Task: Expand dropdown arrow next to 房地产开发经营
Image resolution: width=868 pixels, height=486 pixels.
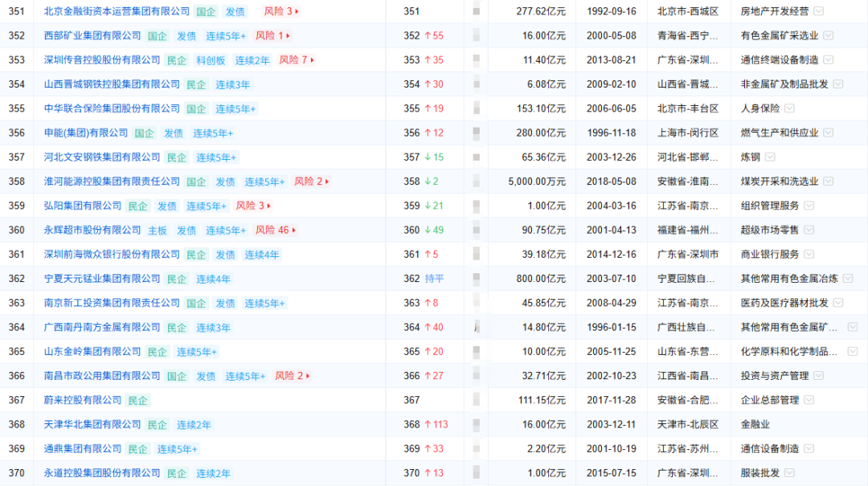Action: click(x=819, y=11)
